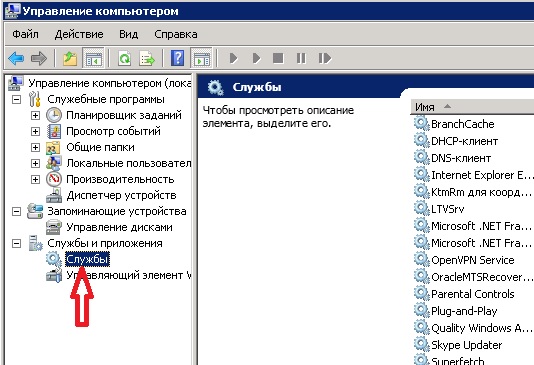The width and height of the screenshot is (534, 365).
Task: Select Управление дисками in tree
Action: 119,227
